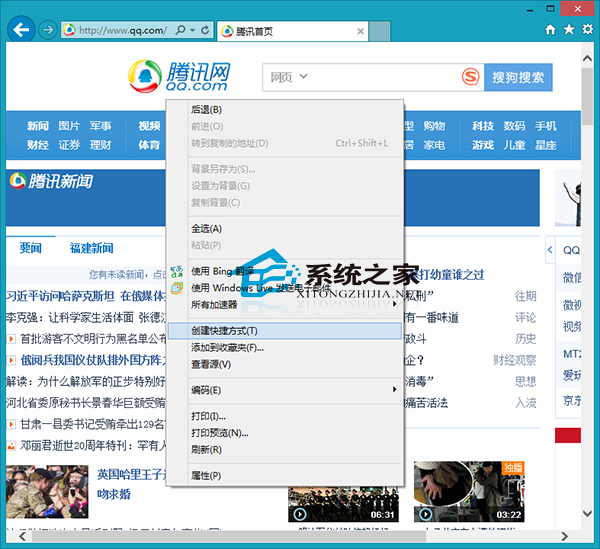
Task: Open a new blank tab button
Action: [x=380, y=31]
